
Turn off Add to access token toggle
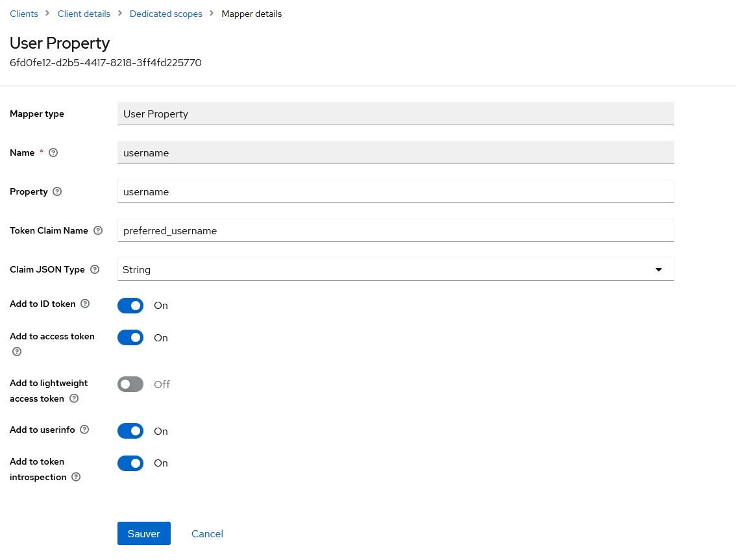(130, 337)
